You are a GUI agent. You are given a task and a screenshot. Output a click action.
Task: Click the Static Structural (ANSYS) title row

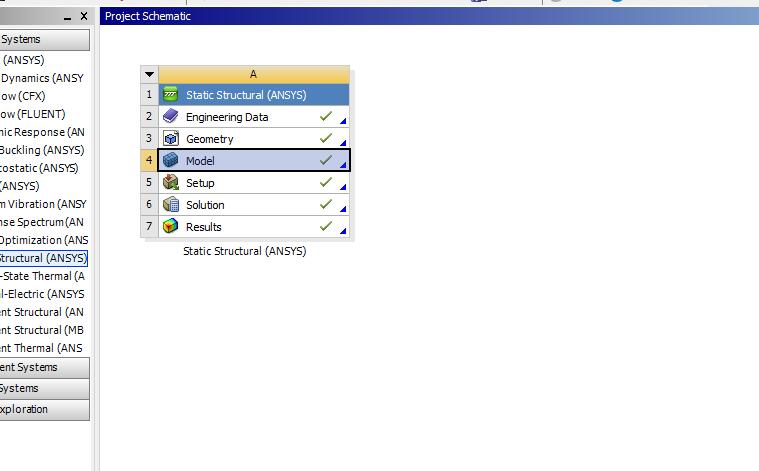(x=254, y=94)
